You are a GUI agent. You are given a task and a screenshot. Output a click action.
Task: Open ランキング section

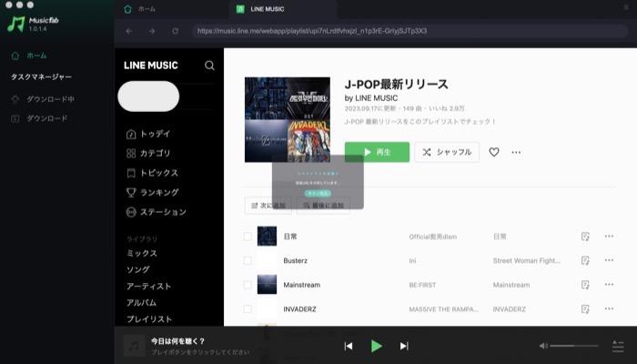click(152, 193)
